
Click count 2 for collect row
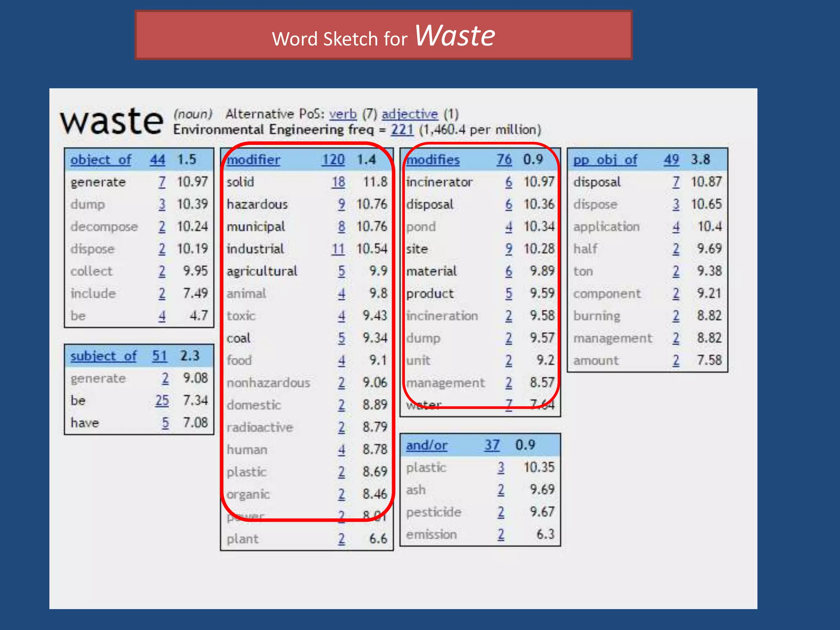point(162,271)
